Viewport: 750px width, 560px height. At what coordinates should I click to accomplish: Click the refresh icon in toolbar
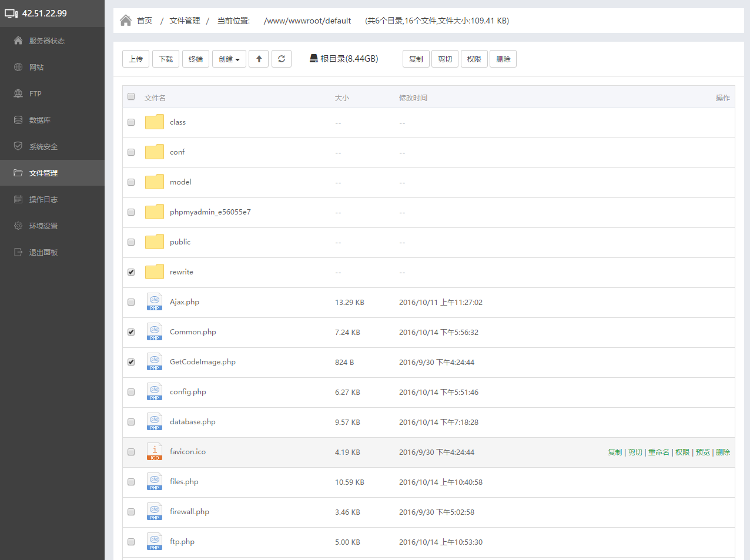pos(282,59)
